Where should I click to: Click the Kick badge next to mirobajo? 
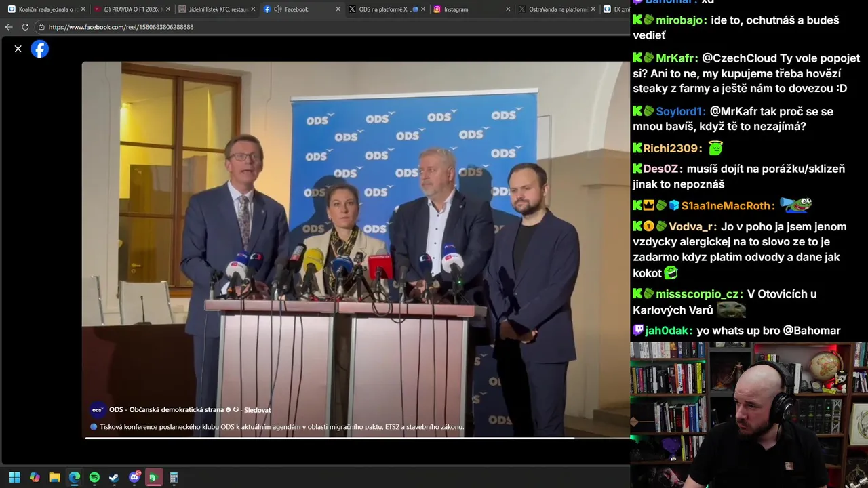coord(637,20)
